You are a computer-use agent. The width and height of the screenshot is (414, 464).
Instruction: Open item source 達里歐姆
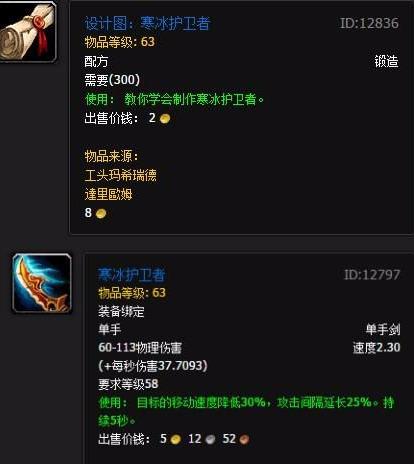click(108, 194)
